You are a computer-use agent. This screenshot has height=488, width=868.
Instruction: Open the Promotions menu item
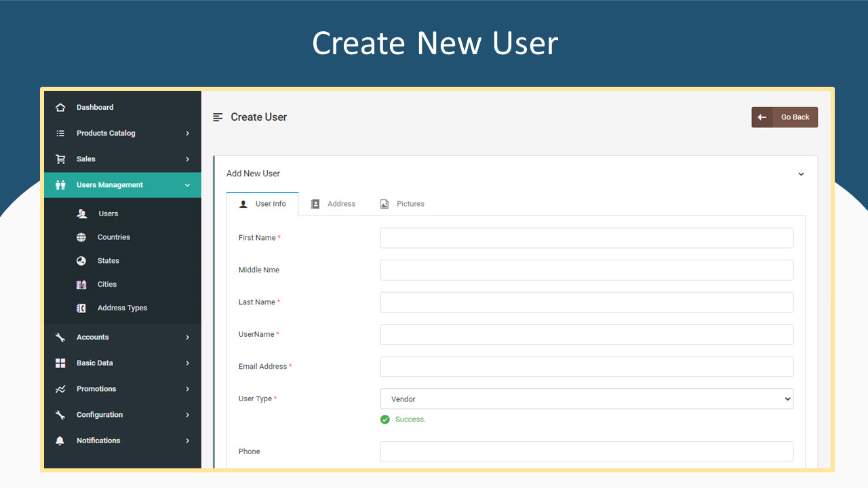123,389
